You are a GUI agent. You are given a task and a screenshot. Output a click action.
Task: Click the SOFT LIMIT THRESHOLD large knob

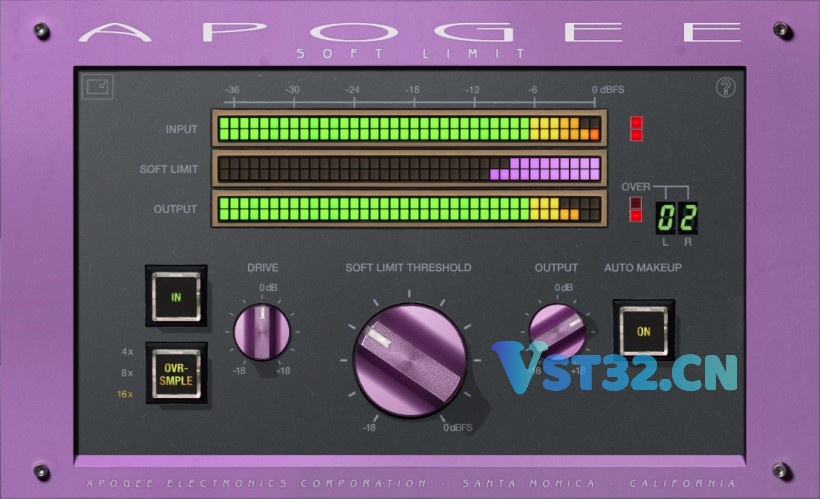pos(410,361)
